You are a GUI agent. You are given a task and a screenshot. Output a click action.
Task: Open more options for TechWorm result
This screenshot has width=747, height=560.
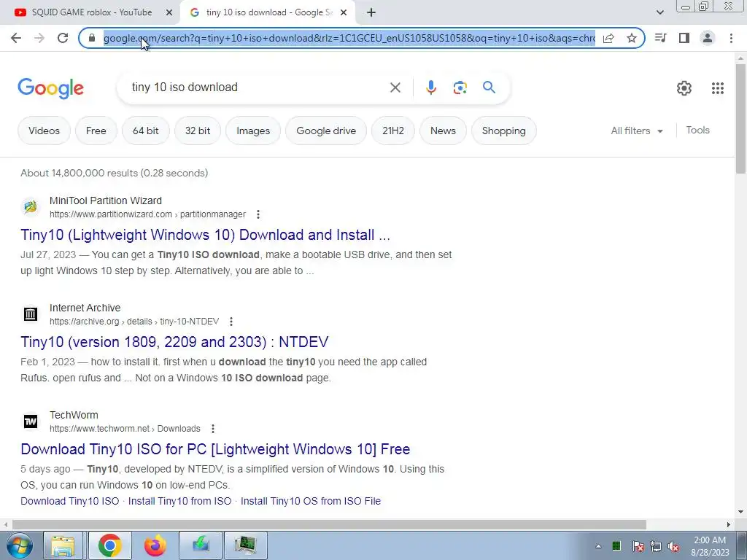(x=213, y=429)
